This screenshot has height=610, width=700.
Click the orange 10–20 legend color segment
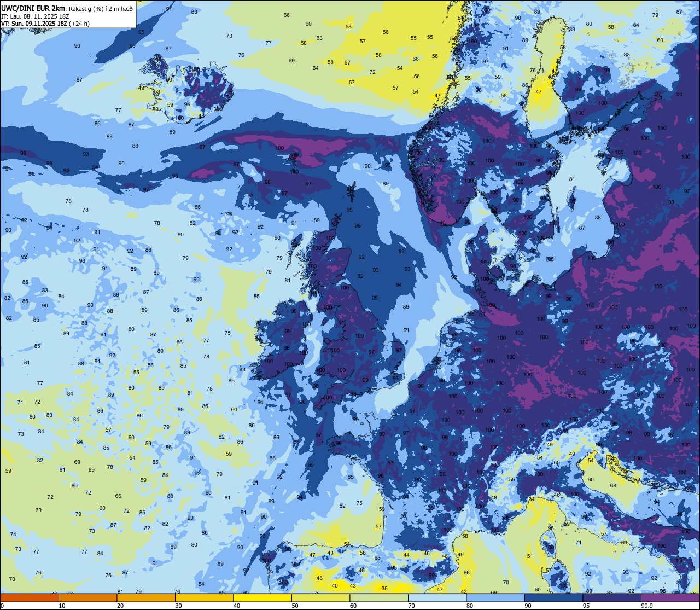click(87, 598)
